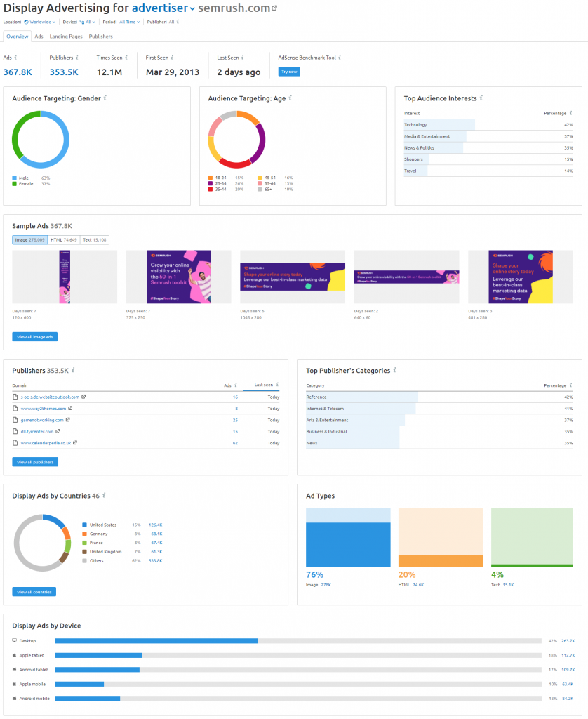The height and width of the screenshot is (719, 588).
Task: Open the 375 x 250 sample ad thumbnail
Action: [179, 277]
